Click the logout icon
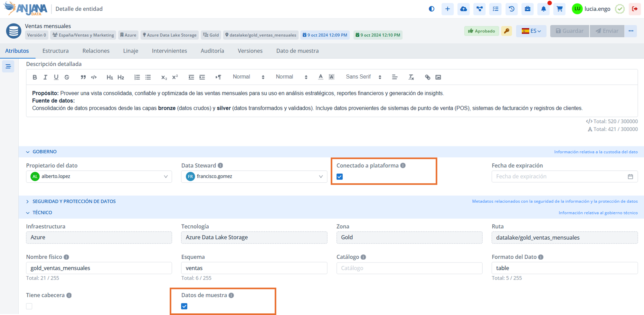The image size is (644, 315). [x=635, y=9]
